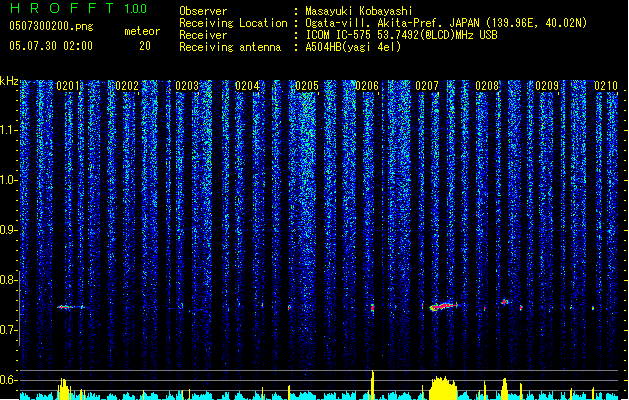Click the HROFFT title text

[62, 8]
